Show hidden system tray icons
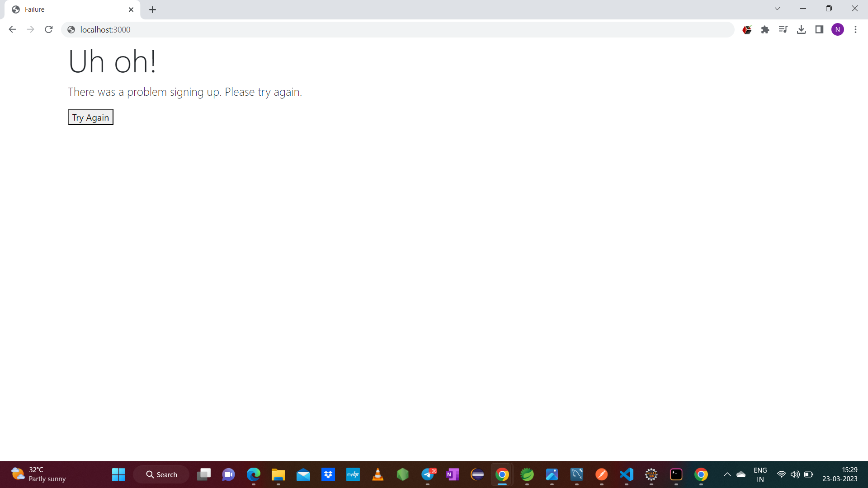This screenshot has height=488, width=868. [x=727, y=474]
